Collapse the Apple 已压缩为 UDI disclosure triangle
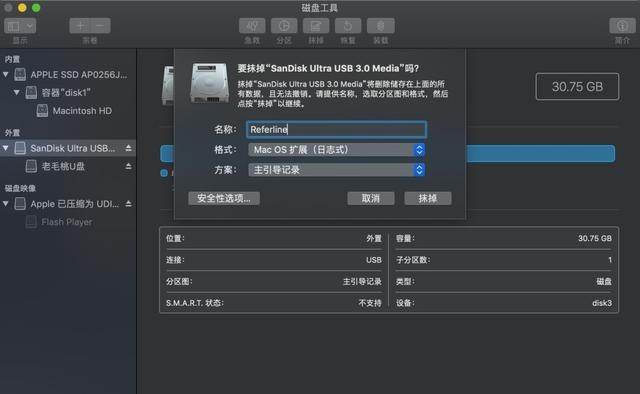The width and height of the screenshot is (640, 394). coord(6,203)
